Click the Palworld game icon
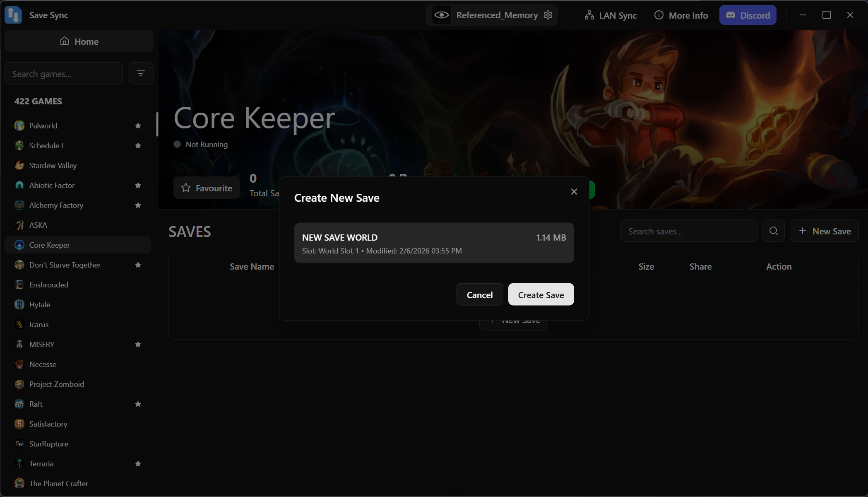The height and width of the screenshot is (497, 868). pos(19,125)
